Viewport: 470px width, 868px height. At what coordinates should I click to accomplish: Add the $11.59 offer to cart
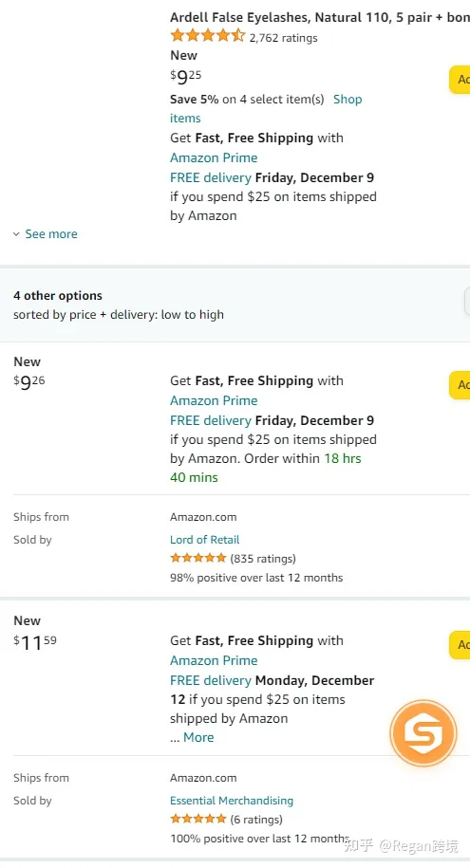(x=460, y=644)
